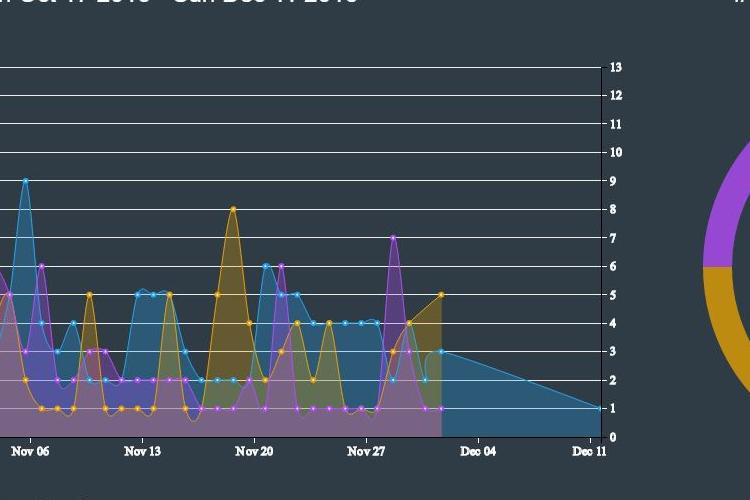Select the final blue point on Dec 11
This screenshot has width=750, height=500.
[600, 408]
